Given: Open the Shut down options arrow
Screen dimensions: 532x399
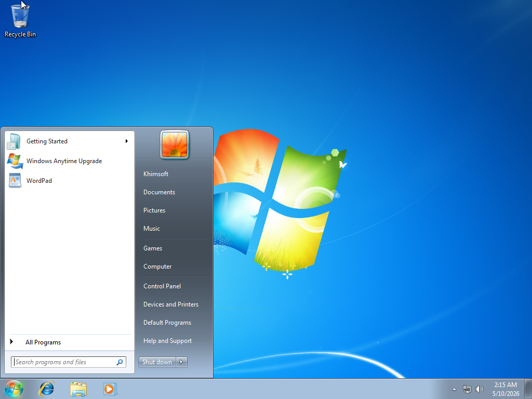Looking at the screenshot, I should click(181, 362).
